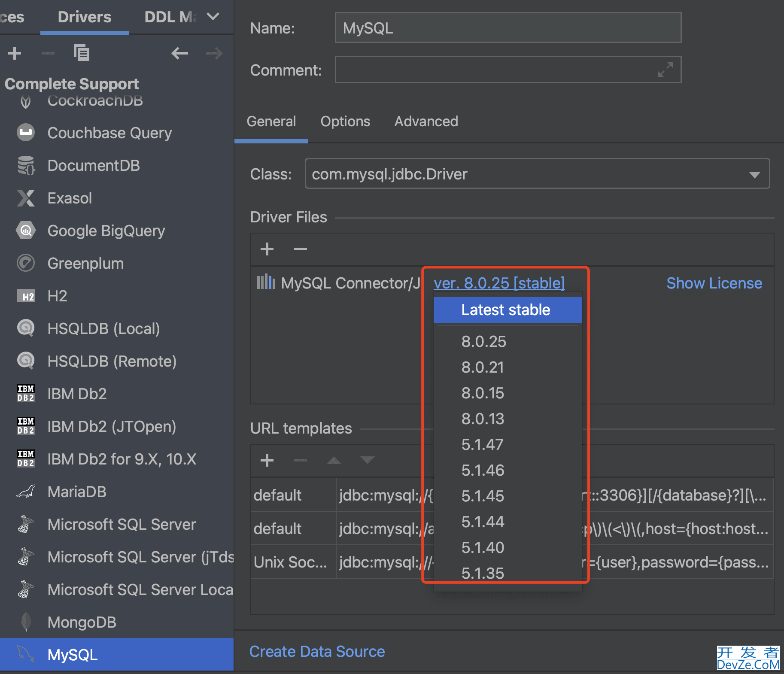Choose version 8.0.21 in the list
The image size is (784, 674).
(x=507, y=367)
